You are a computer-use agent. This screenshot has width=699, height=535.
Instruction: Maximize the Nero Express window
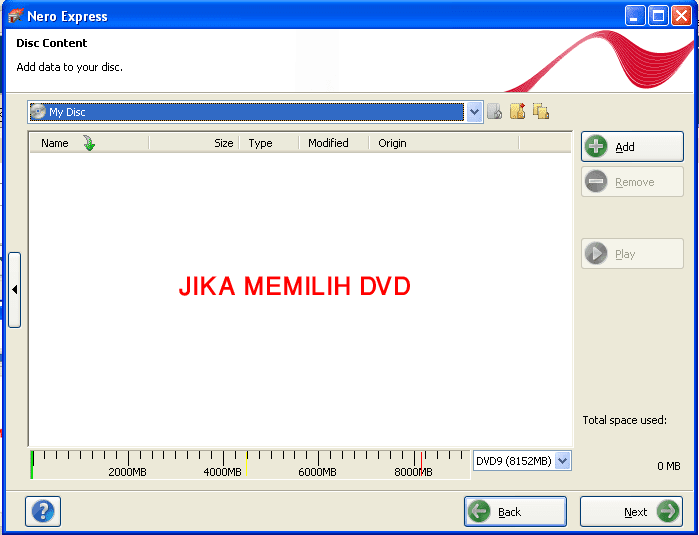(658, 16)
